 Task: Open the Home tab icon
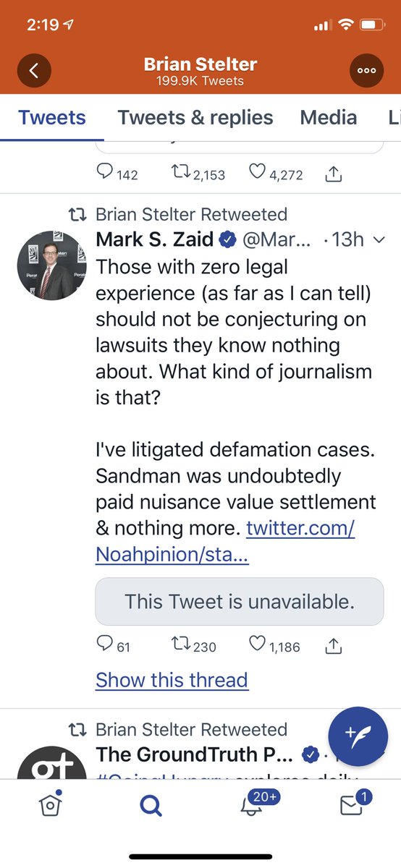49,804
